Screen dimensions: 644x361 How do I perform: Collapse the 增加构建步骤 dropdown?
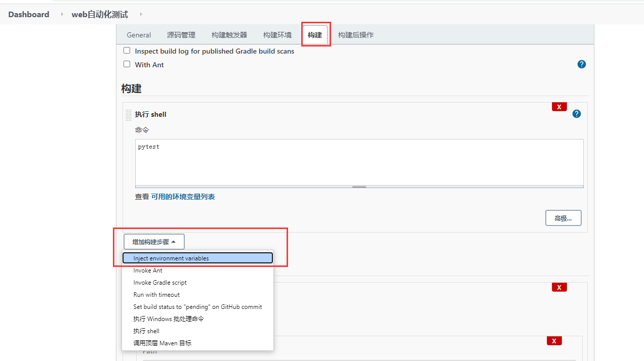click(x=154, y=241)
